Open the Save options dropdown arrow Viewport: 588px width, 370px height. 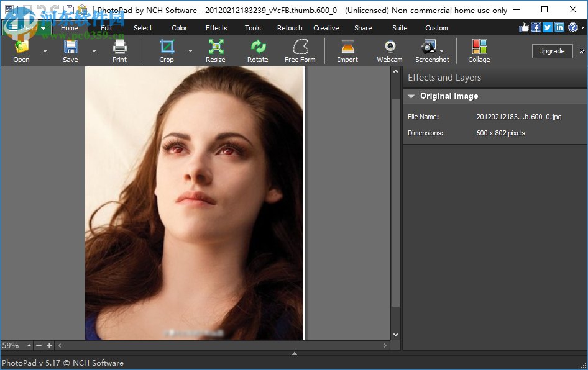pyautogui.click(x=94, y=51)
